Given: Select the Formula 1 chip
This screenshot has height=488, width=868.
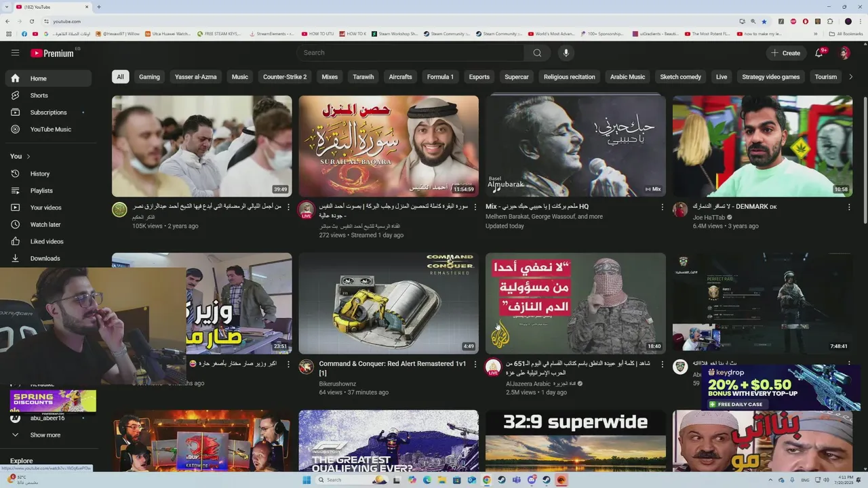Looking at the screenshot, I should point(440,77).
